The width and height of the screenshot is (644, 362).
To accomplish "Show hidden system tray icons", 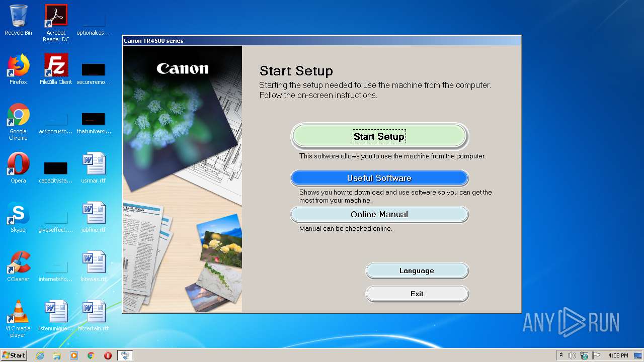I will [x=561, y=355].
